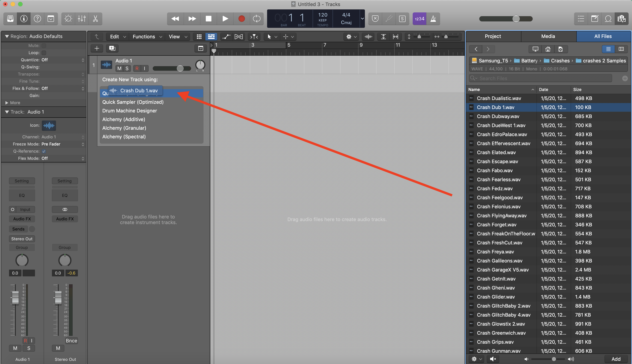The height and width of the screenshot is (364, 632).
Task: Adjust the Audio 1 track volume slider
Action: pos(180,68)
